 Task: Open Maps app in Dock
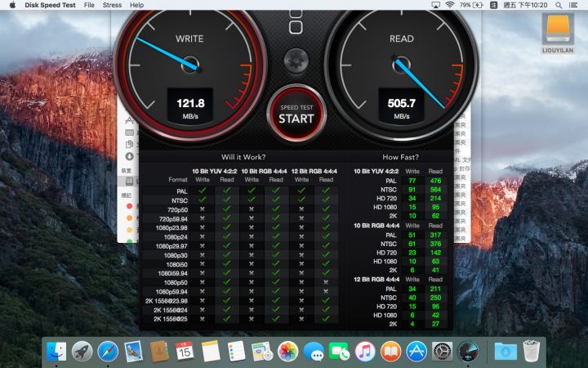262,352
